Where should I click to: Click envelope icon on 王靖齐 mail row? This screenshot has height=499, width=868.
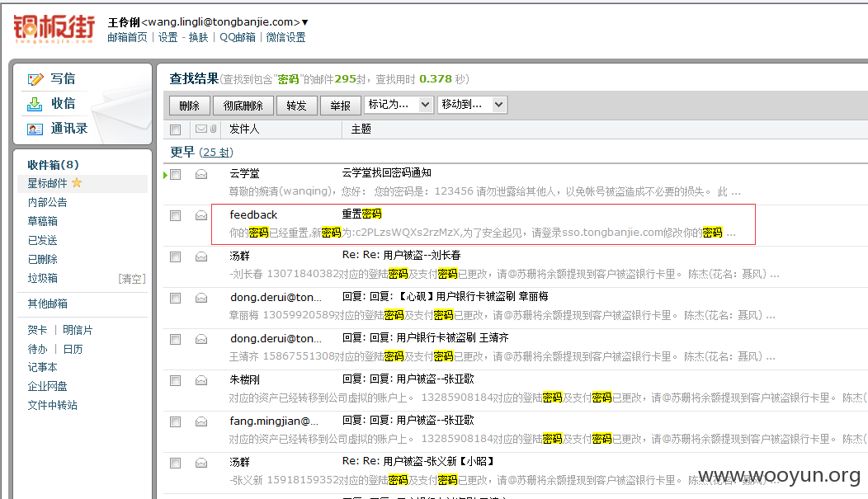coord(201,339)
